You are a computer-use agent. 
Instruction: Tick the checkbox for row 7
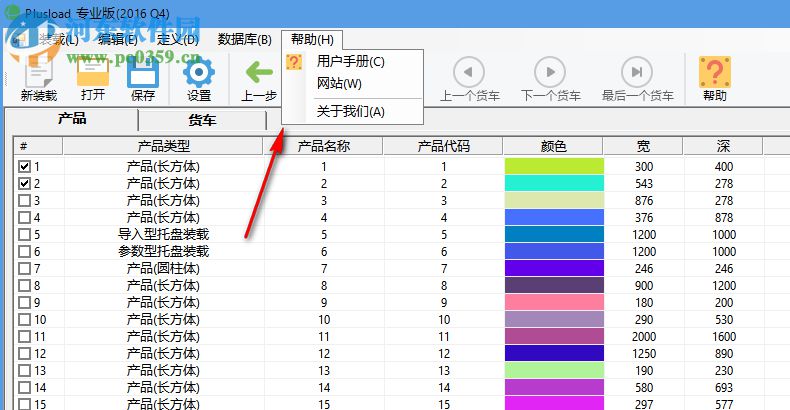(x=24, y=268)
